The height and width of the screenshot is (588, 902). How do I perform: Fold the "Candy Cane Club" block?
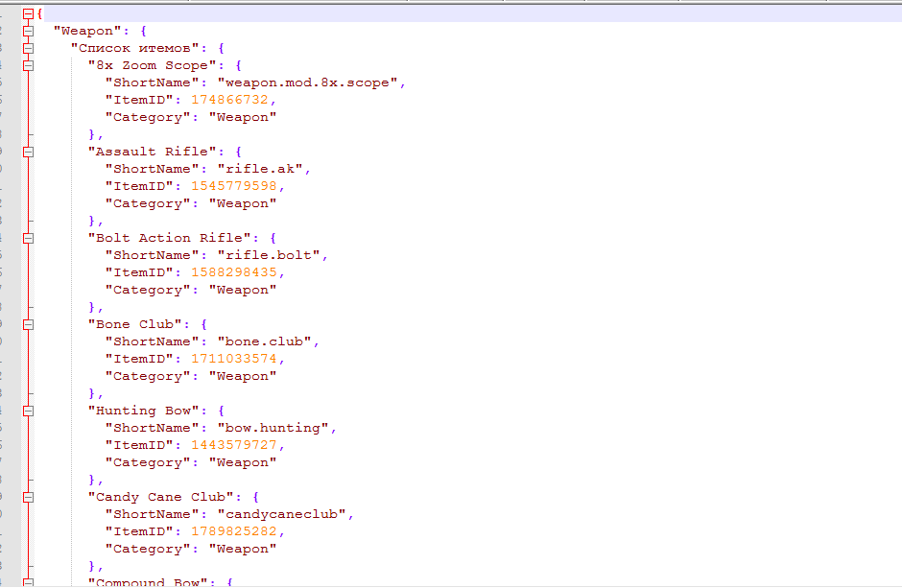[x=28, y=497]
